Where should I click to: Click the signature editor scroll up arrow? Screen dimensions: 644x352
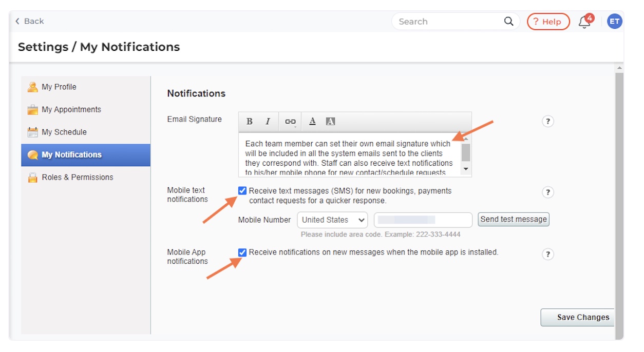tap(466, 138)
